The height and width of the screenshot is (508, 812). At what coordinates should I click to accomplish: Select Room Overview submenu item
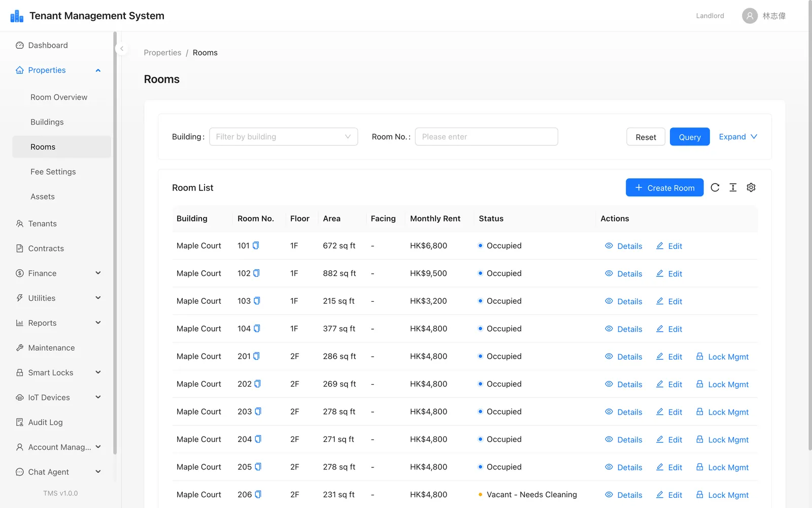61,97
